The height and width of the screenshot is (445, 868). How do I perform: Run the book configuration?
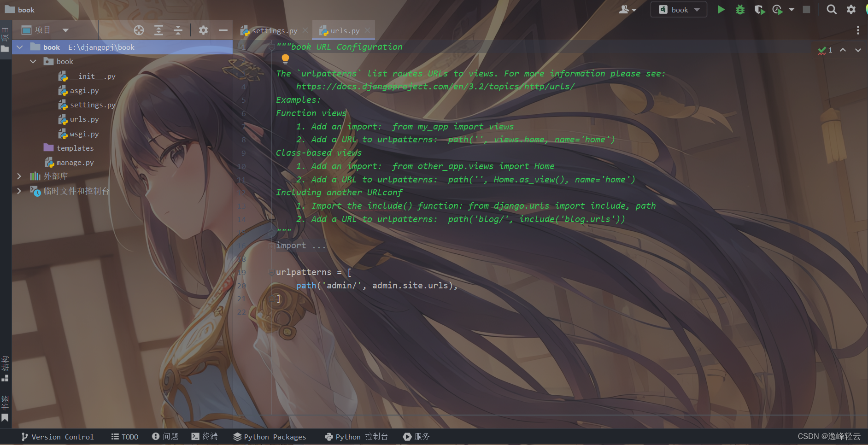[721, 10]
